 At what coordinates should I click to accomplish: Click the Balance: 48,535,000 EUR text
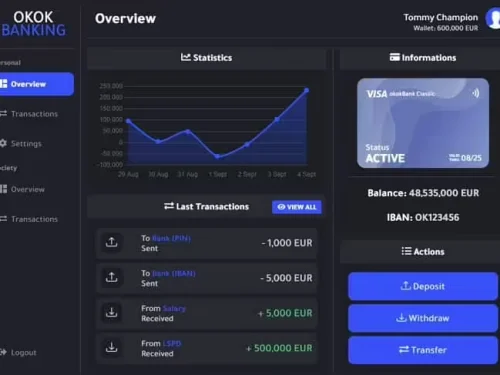(x=423, y=193)
